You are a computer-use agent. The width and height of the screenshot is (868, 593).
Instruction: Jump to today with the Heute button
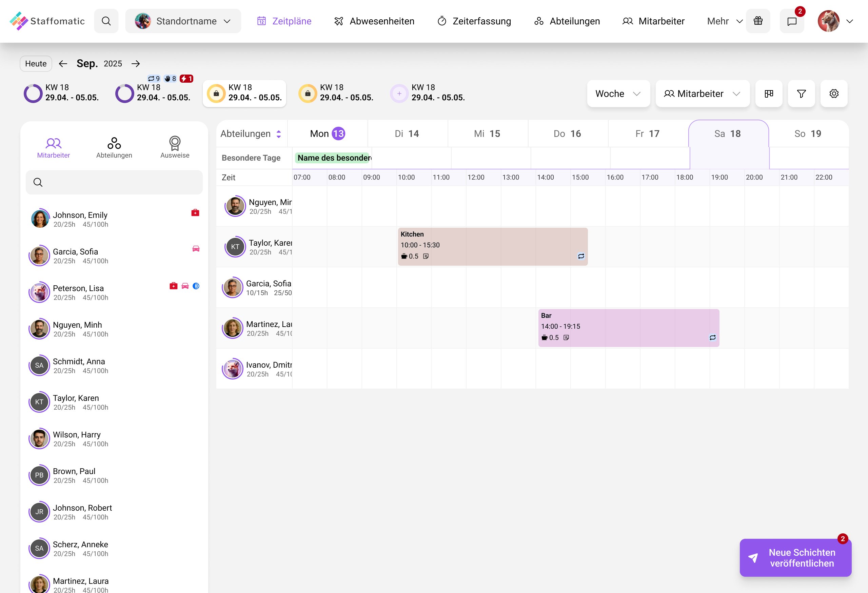coord(36,63)
